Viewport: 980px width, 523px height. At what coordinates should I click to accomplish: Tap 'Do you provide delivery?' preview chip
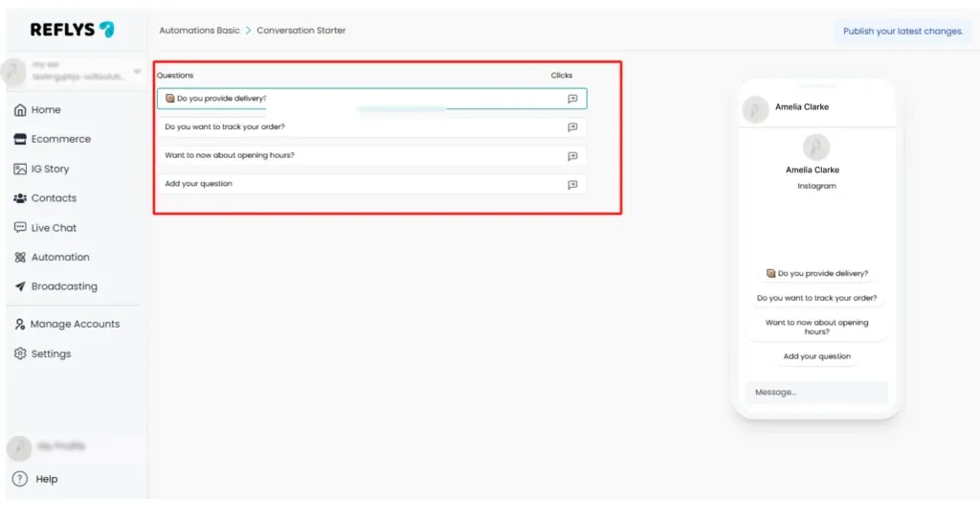click(x=817, y=273)
